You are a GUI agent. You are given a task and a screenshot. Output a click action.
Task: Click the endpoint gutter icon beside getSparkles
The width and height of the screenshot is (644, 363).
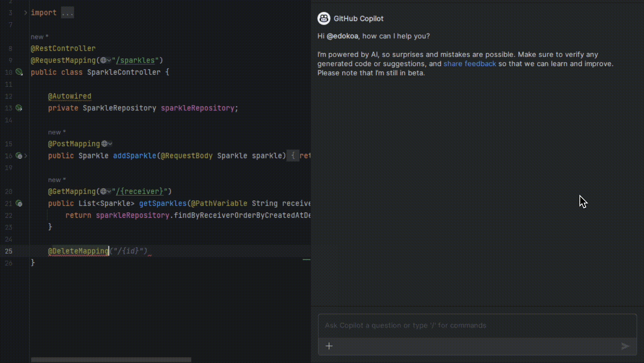click(x=19, y=204)
